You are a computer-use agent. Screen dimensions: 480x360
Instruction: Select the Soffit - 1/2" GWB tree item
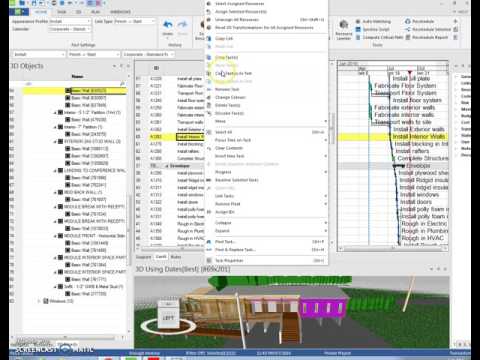[93, 287]
